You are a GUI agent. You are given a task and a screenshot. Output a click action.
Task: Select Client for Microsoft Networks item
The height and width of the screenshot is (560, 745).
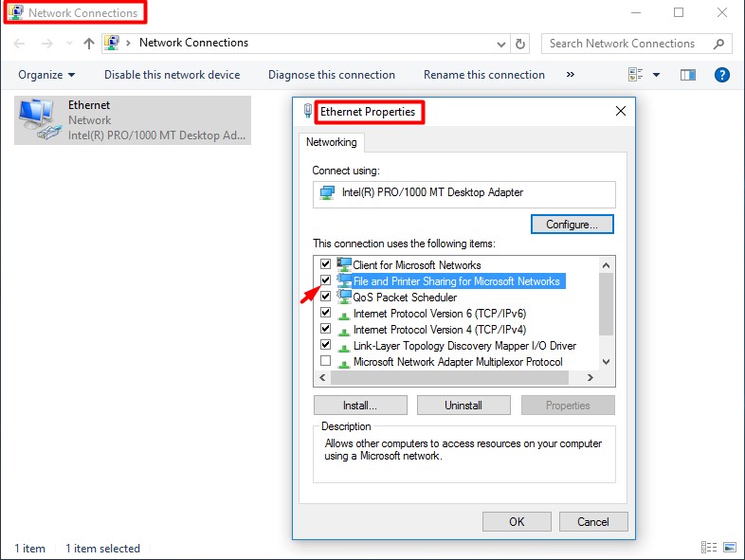point(417,265)
